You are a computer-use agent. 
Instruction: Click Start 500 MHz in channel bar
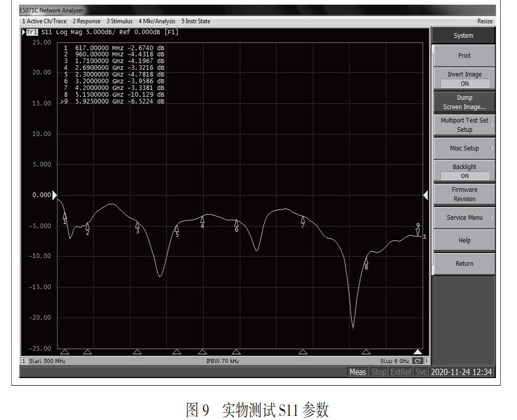47,361
